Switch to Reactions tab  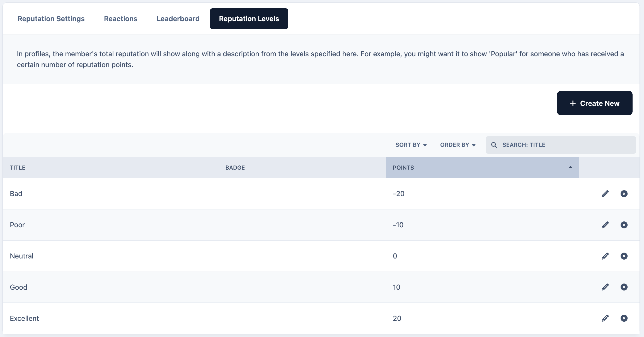tap(120, 19)
